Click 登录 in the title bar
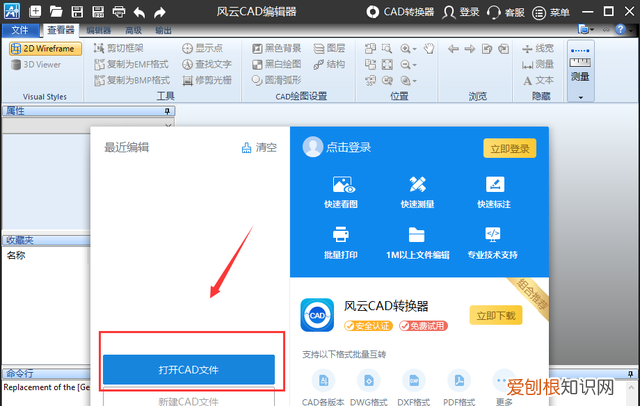Screen dimensions: 640x406 461,12
